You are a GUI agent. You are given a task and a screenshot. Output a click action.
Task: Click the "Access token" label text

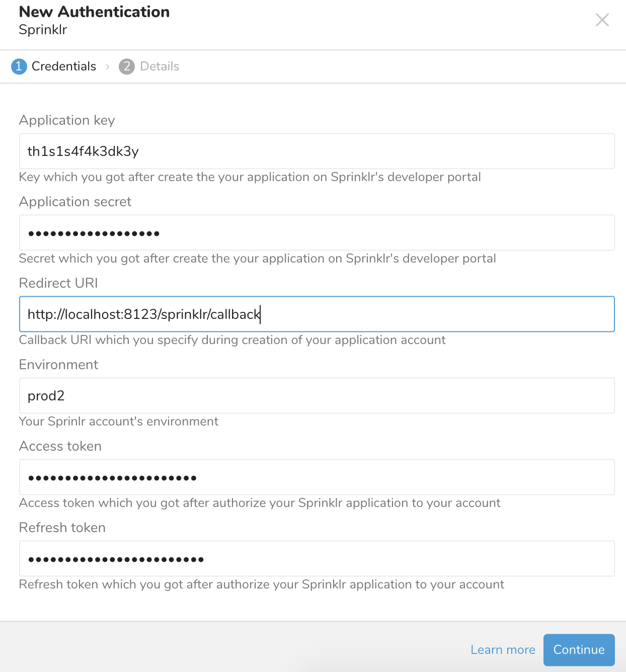tap(60, 446)
